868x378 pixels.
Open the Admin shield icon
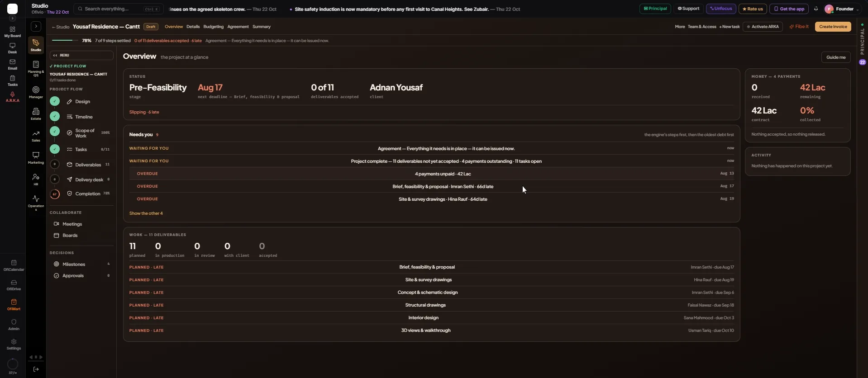pyautogui.click(x=14, y=325)
